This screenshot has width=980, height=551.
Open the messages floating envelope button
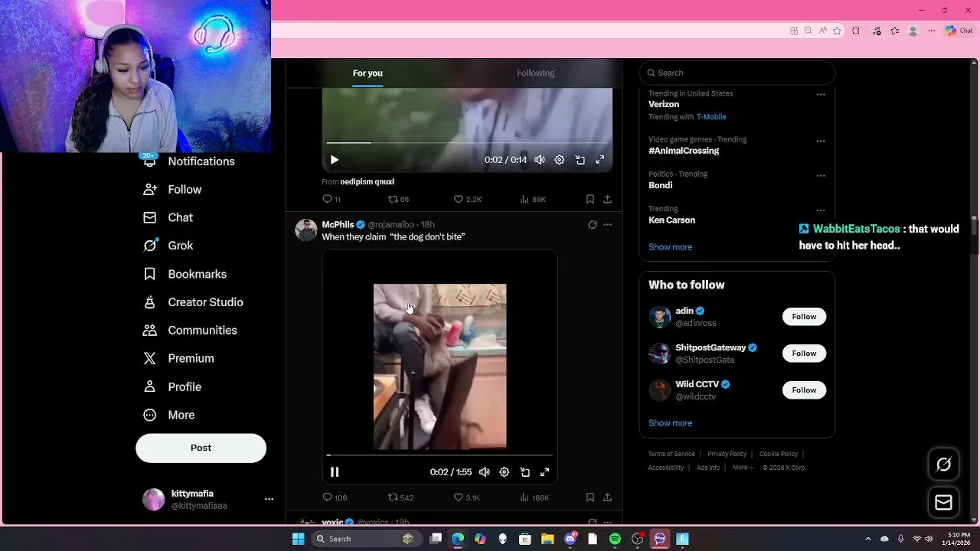click(944, 503)
